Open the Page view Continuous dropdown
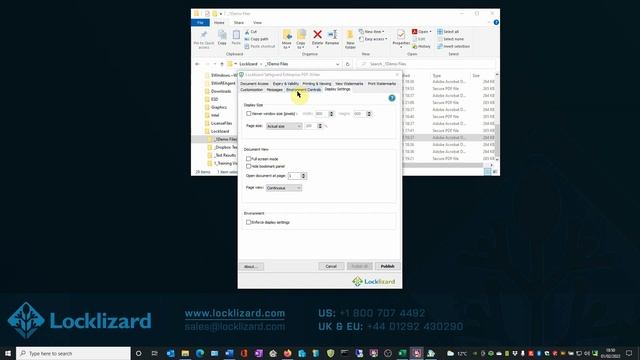 pyautogui.click(x=284, y=188)
